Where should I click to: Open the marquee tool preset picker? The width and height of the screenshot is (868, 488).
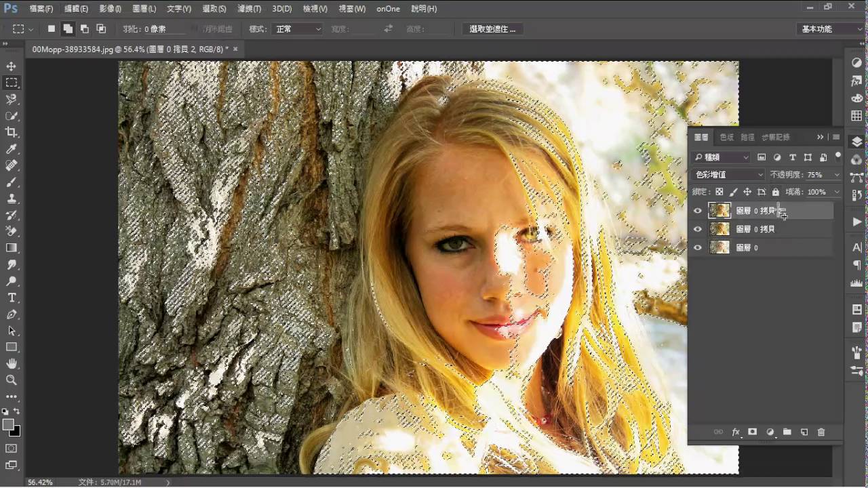(23, 29)
